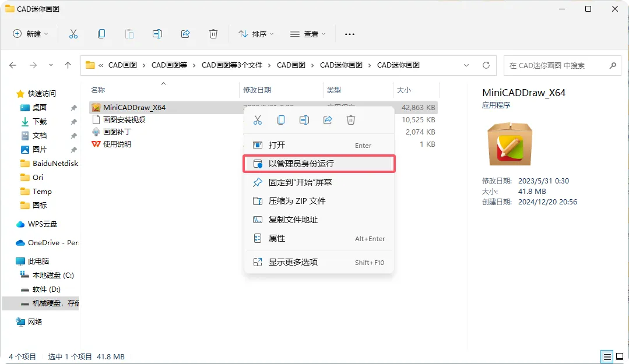Expand the address bar history dropdown
This screenshot has width=629, height=364.
pos(466,65)
